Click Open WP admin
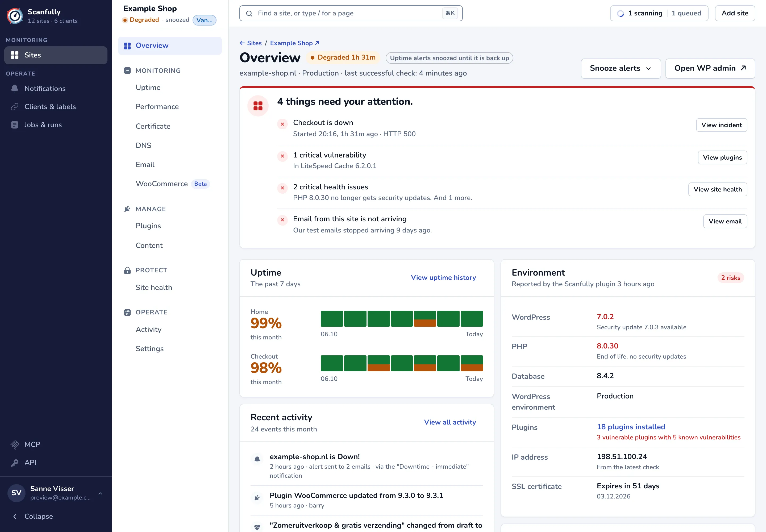This screenshot has width=766, height=532. click(x=710, y=68)
